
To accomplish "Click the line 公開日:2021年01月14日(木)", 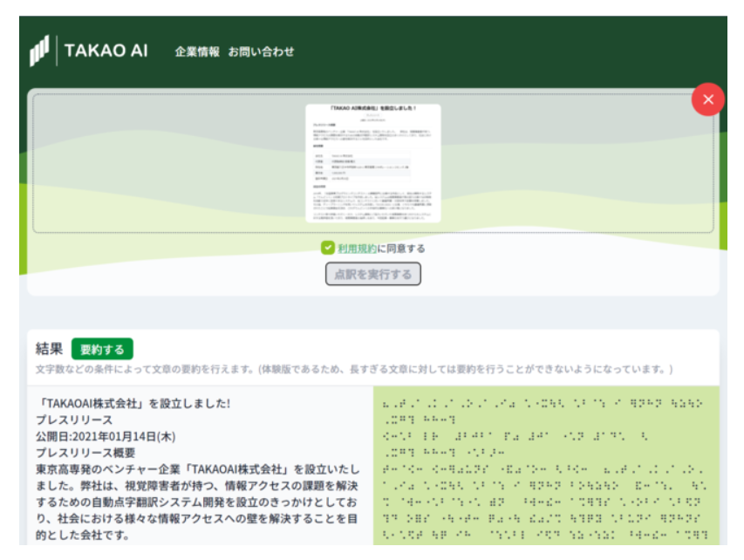I will click(x=106, y=436).
